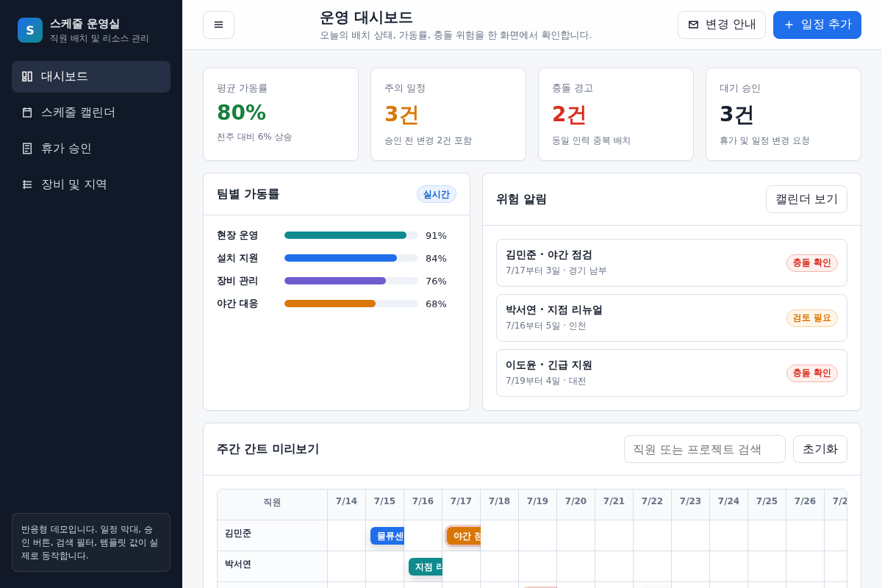
Task: Click the envelope icon in 변경 안내
Action: (x=693, y=24)
